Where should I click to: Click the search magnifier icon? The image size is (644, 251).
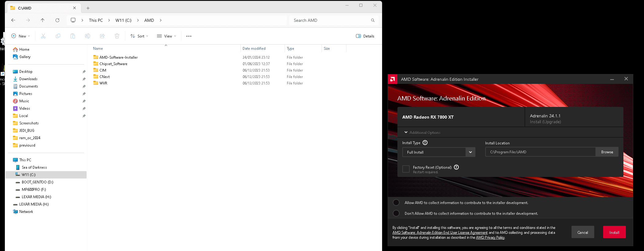click(x=373, y=20)
